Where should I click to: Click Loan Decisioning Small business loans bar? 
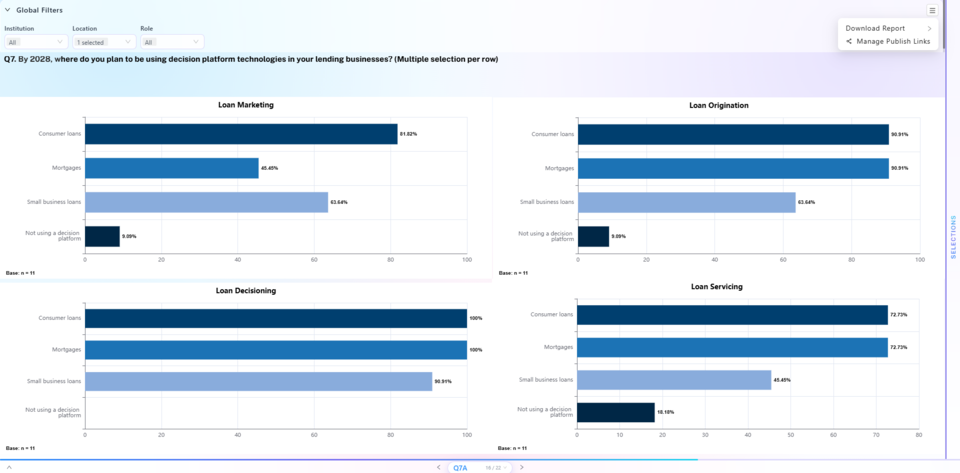(x=258, y=381)
